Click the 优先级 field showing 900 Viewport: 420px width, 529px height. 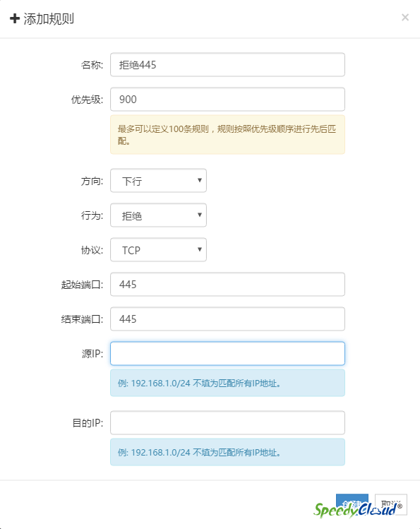tap(227, 99)
